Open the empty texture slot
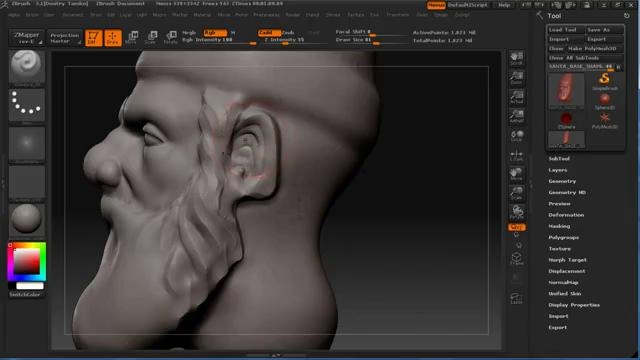Image resolution: width=640 pixels, height=360 pixels. click(x=27, y=182)
